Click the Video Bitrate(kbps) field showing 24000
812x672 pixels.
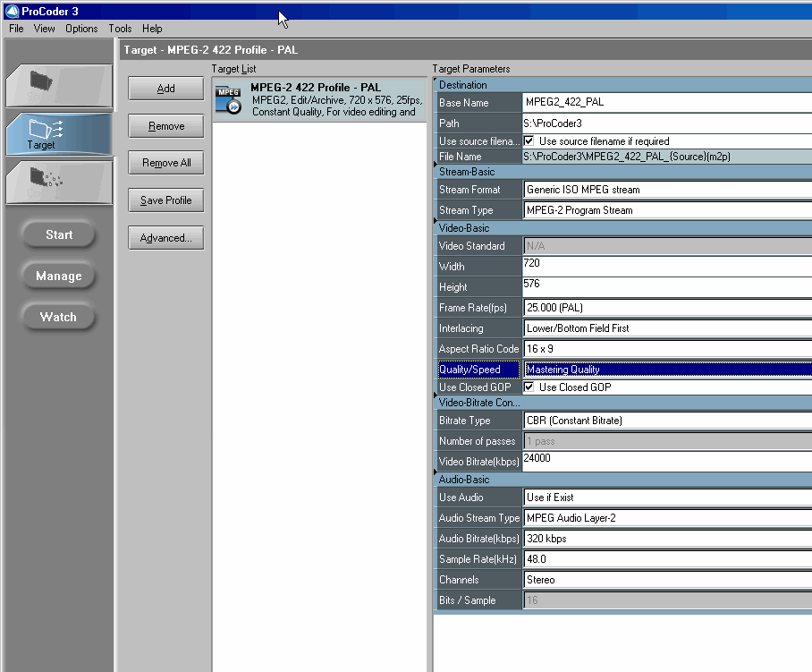667,462
